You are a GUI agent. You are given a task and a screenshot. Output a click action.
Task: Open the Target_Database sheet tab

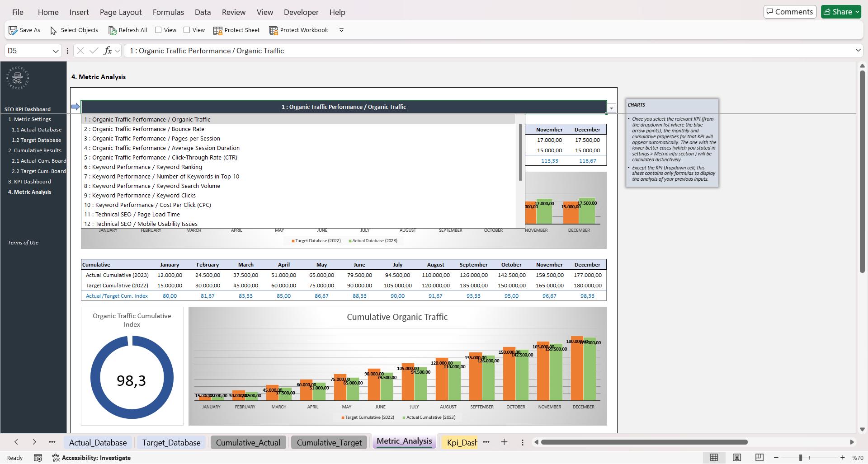coord(171,442)
